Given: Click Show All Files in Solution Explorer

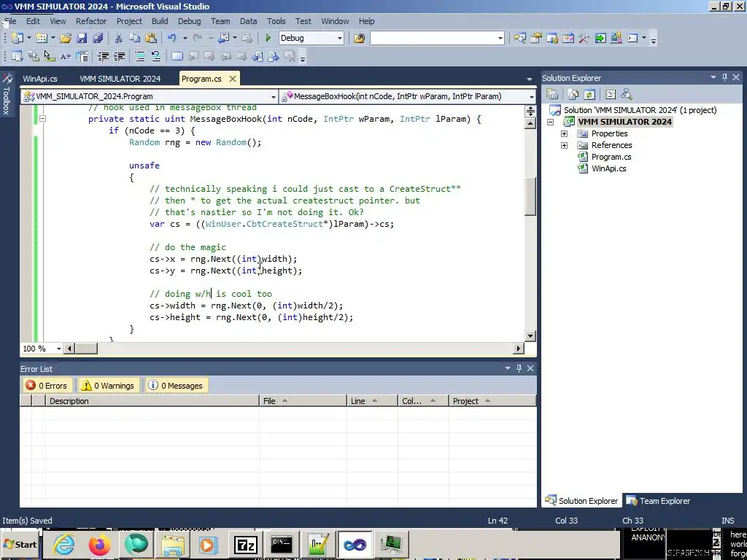Looking at the screenshot, I should click(x=573, y=94).
